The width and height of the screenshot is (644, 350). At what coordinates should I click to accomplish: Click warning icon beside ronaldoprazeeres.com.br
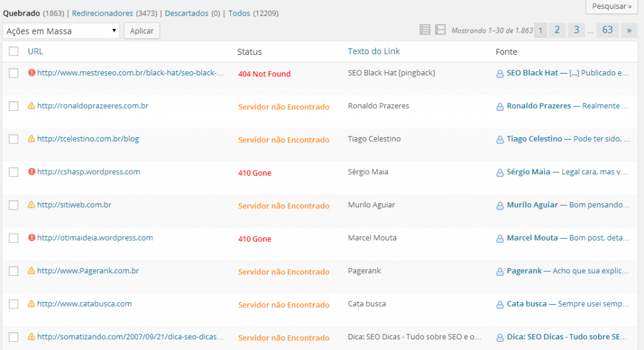pyautogui.click(x=31, y=106)
